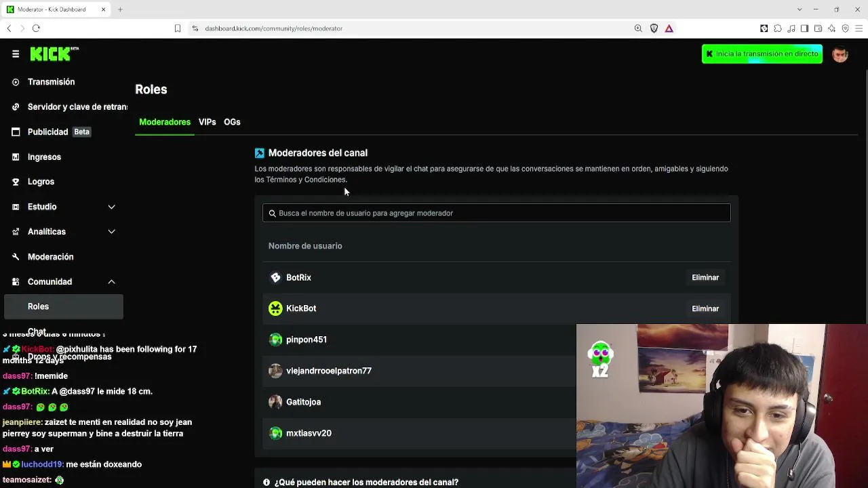Open the music note playlist icon

(x=791, y=28)
